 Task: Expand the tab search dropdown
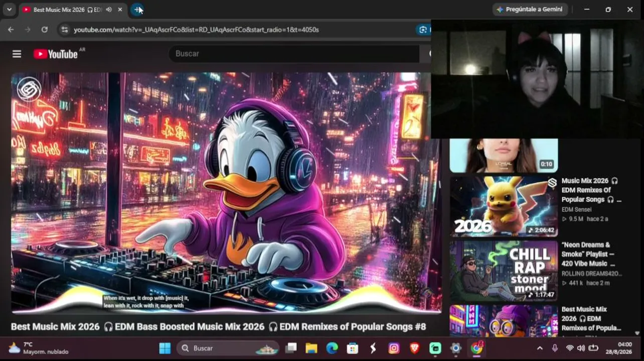[9, 10]
